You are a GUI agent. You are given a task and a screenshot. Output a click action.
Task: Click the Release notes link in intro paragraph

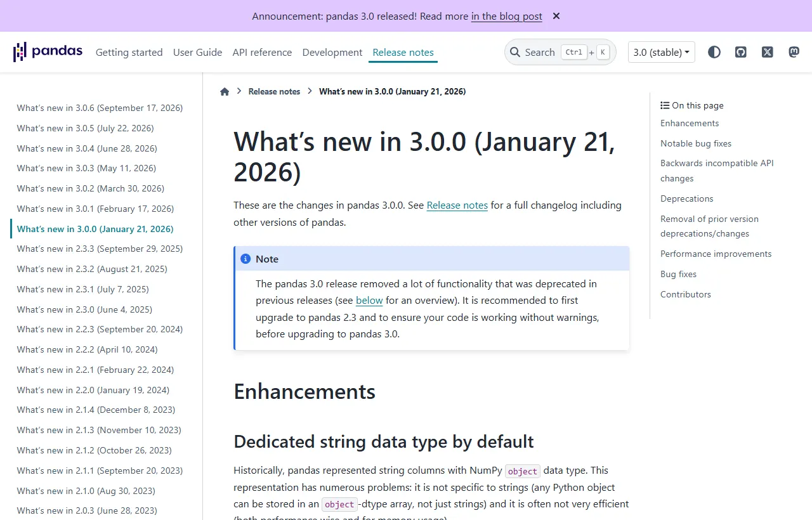pyautogui.click(x=457, y=205)
